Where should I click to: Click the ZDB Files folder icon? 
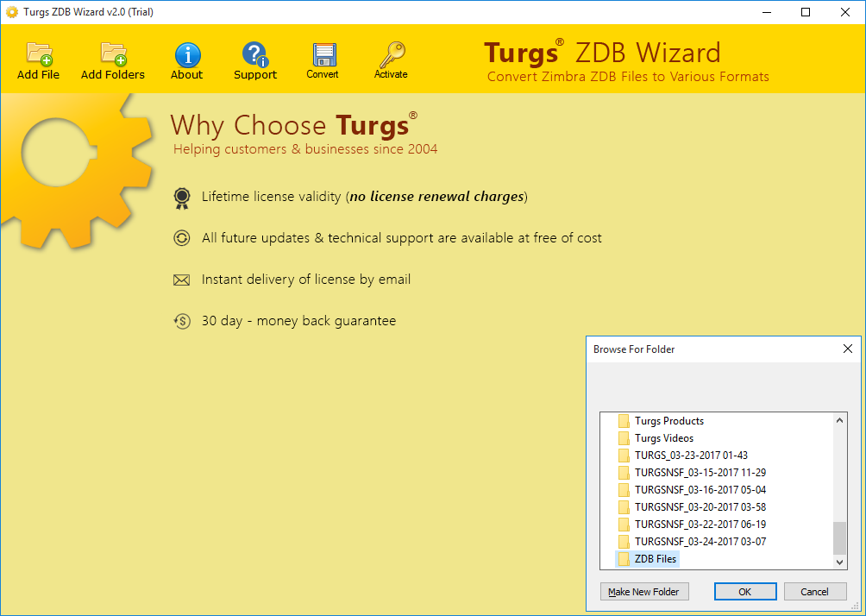click(624, 558)
